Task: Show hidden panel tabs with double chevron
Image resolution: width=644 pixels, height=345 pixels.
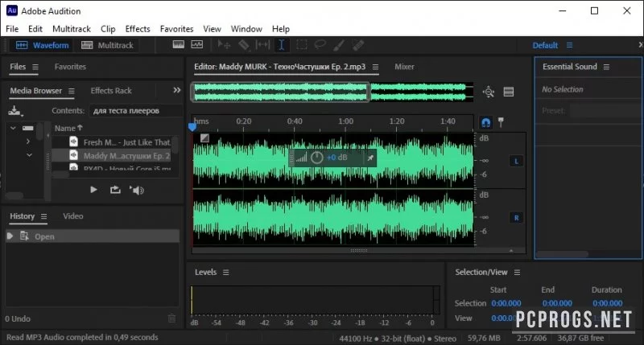Action: coord(176,90)
